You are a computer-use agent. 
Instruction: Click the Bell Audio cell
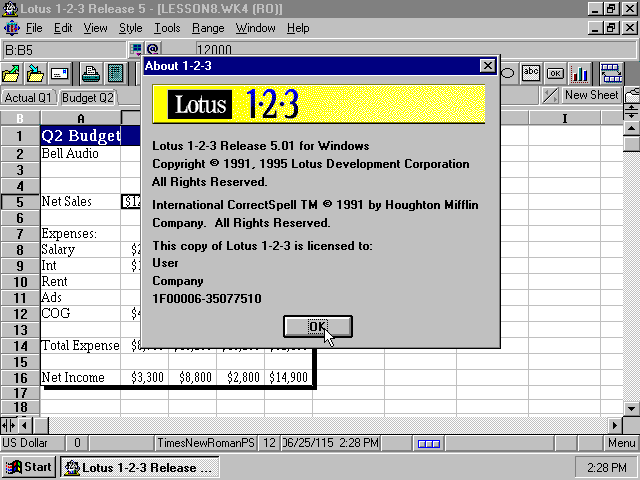[x=81, y=154]
